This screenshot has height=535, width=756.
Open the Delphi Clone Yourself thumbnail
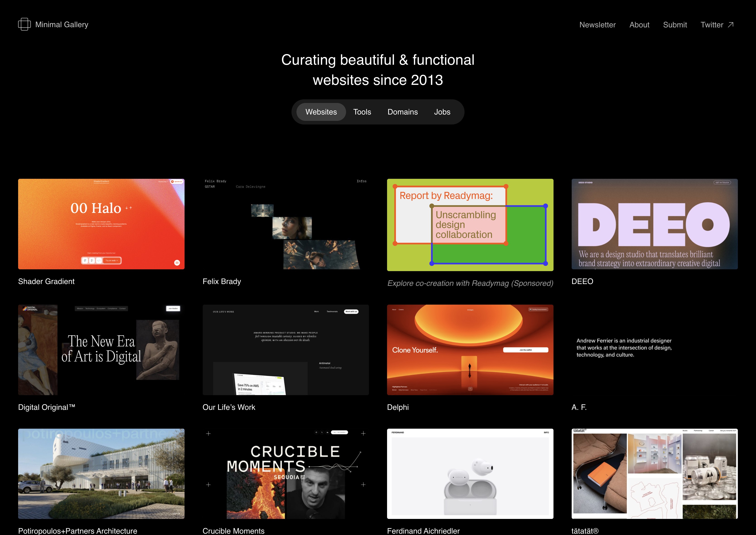click(x=470, y=349)
